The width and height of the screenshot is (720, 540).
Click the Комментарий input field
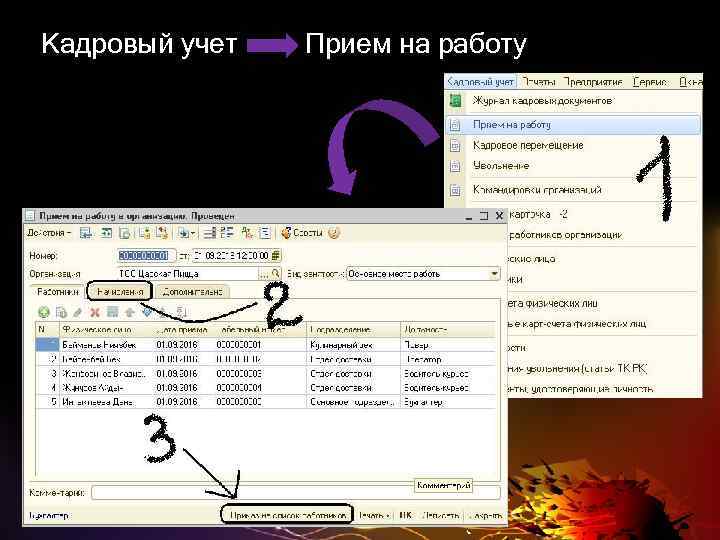click(x=296, y=493)
